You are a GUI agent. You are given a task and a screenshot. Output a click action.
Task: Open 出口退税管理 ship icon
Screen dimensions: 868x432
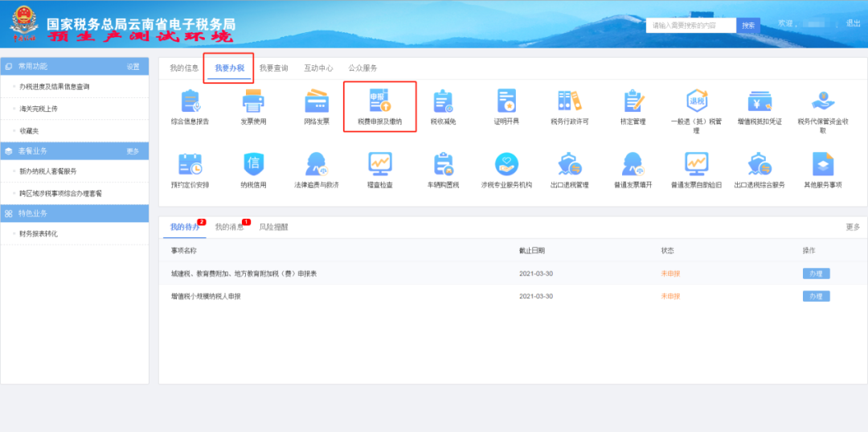coord(570,164)
